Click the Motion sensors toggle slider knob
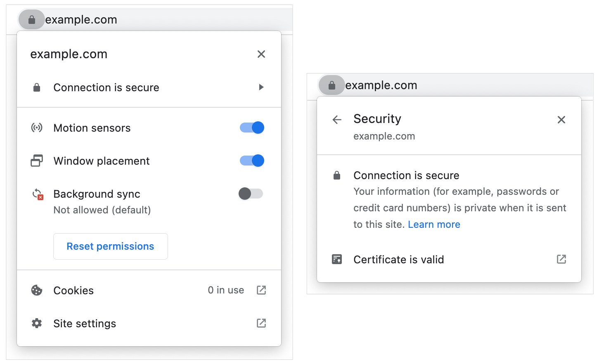 [x=258, y=128]
